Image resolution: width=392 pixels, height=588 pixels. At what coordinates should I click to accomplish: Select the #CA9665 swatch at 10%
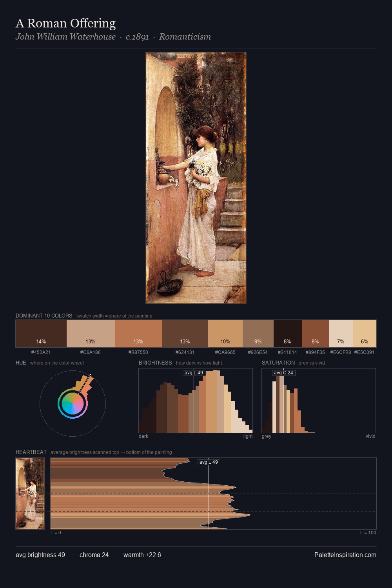(x=225, y=334)
